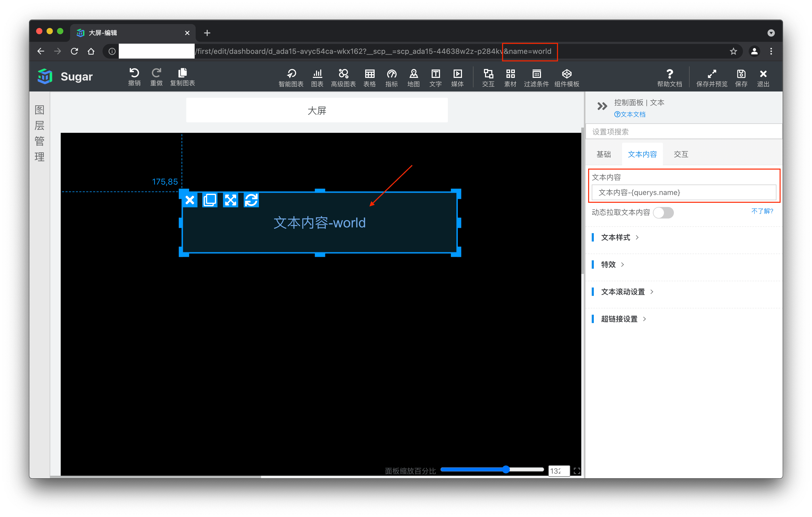The image size is (812, 517).
Task: Collapse the control panel with double arrows
Action: coord(602,106)
